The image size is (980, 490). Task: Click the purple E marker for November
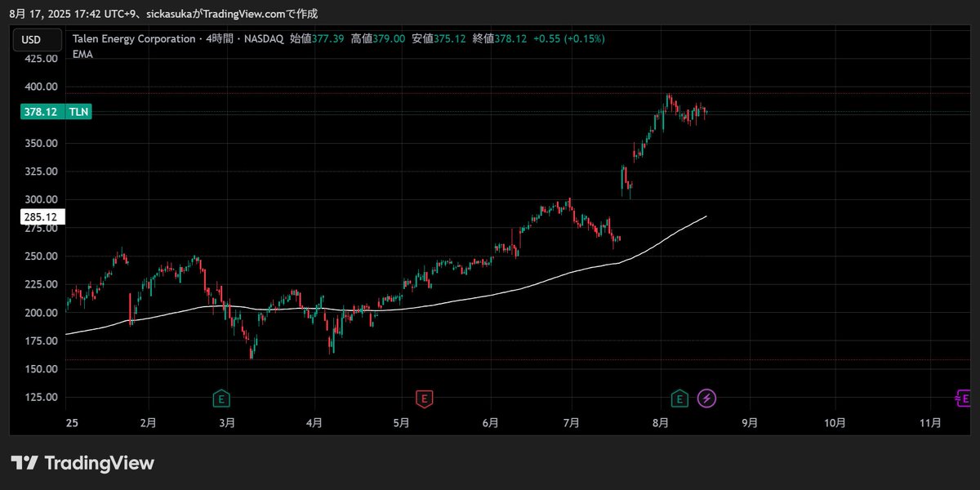pyautogui.click(x=963, y=399)
